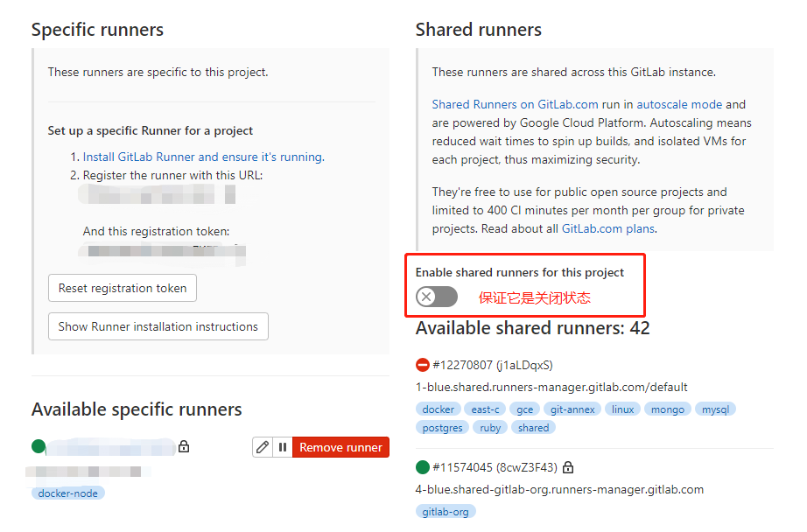Open Show Runner installation instructions
The width and height of the screenshot is (807, 532).
click(158, 326)
